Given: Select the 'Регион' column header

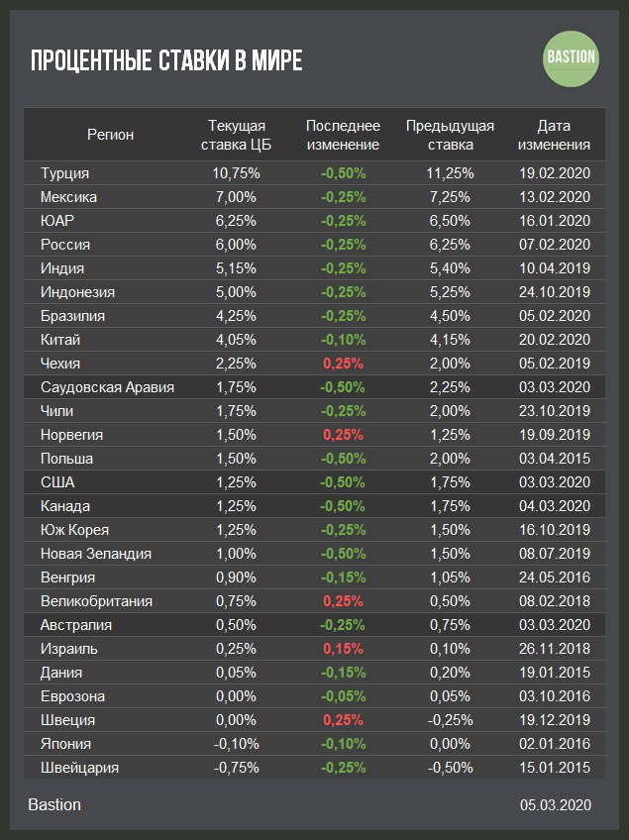Looking at the screenshot, I should [x=110, y=135].
